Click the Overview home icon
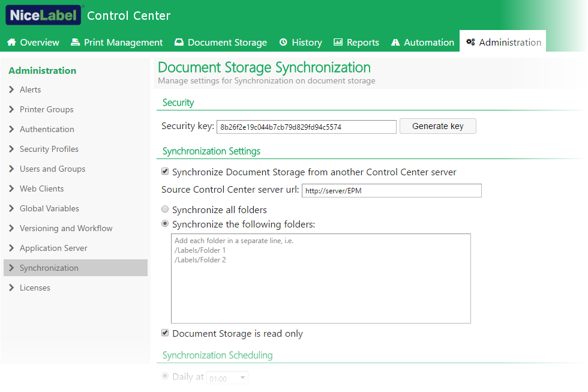 tap(11, 42)
